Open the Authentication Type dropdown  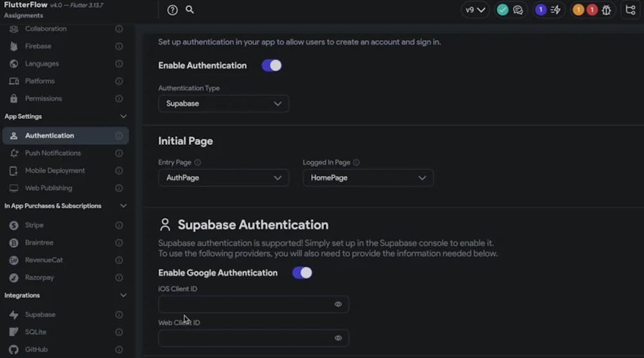coord(223,104)
